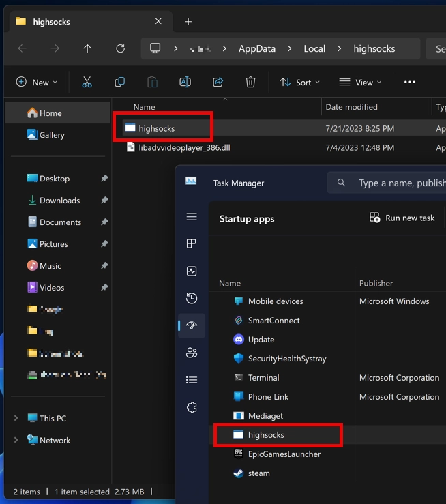Sort startup apps by Name column
Viewport: 446px width, 504px height.
point(230,283)
